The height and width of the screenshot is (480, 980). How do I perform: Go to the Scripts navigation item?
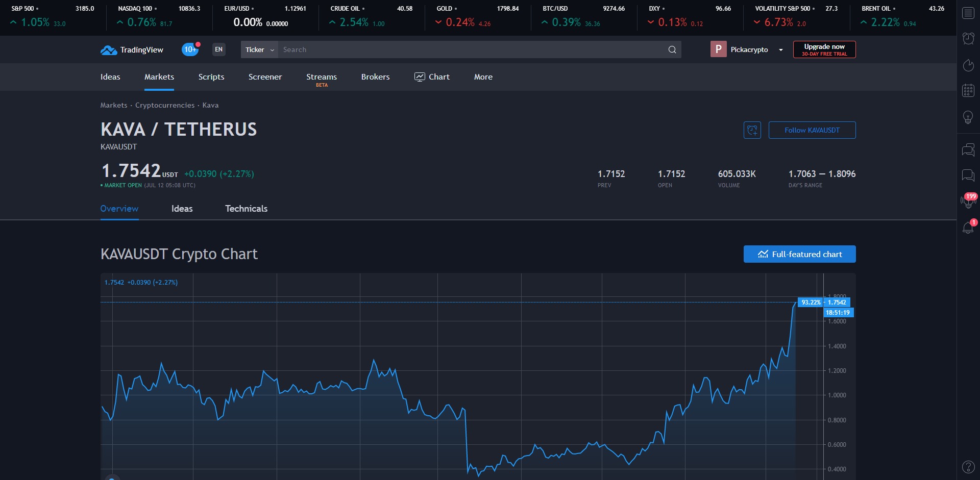click(x=211, y=77)
